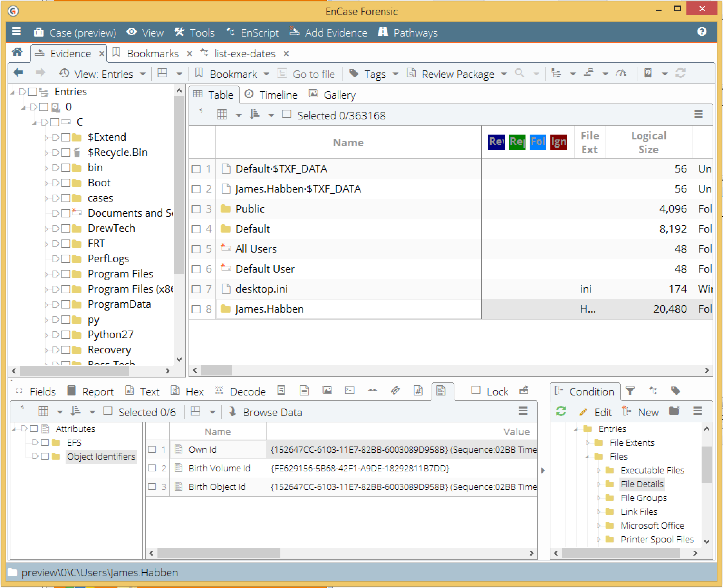The width and height of the screenshot is (723, 588).
Task: Switch to the Timeline view tab
Action: pyautogui.click(x=271, y=95)
